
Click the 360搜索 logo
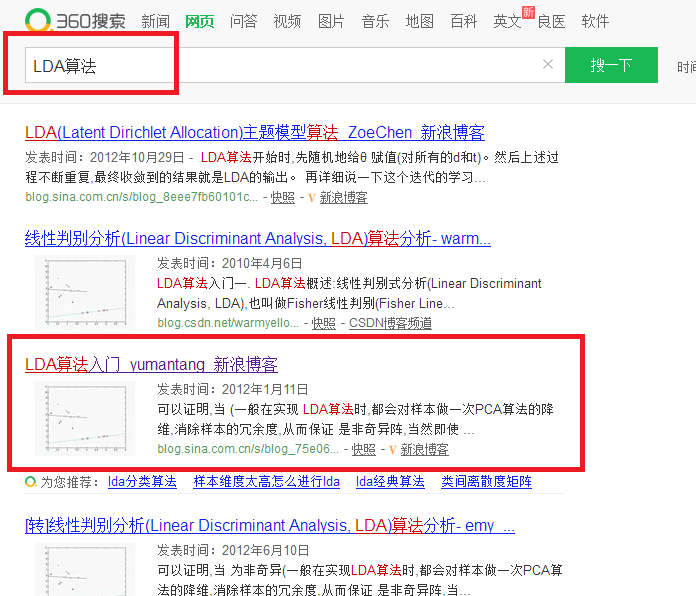(x=75, y=20)
